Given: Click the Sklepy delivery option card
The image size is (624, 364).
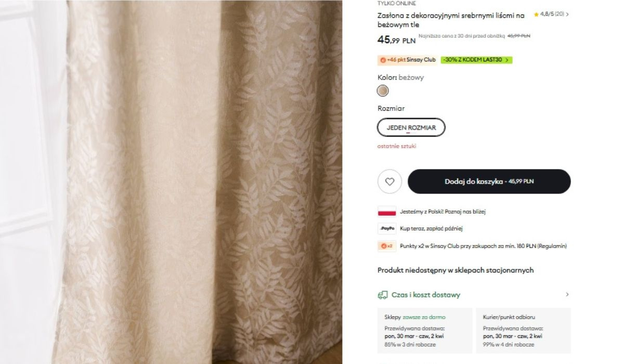Looking at the screenshot, I should click(424, 331).
